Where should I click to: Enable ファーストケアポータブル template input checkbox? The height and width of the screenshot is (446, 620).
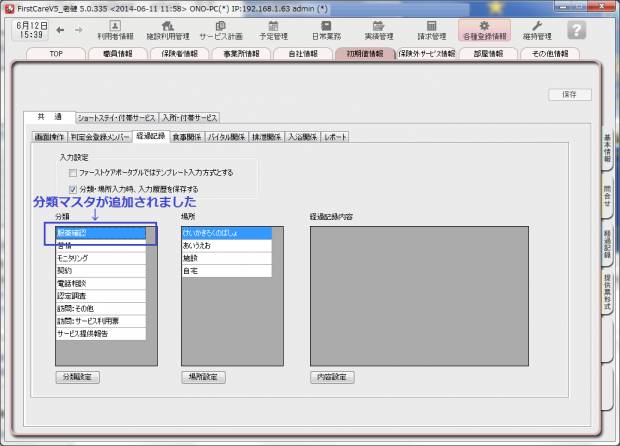point(73,173)
